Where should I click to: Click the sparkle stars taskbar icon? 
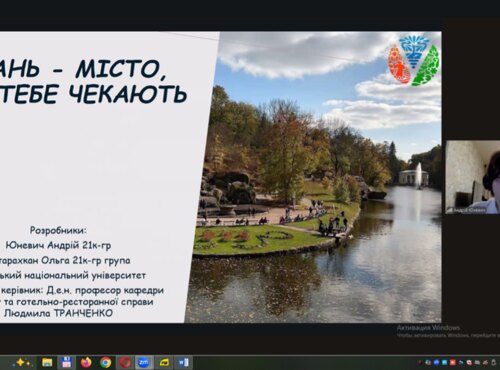22,362
